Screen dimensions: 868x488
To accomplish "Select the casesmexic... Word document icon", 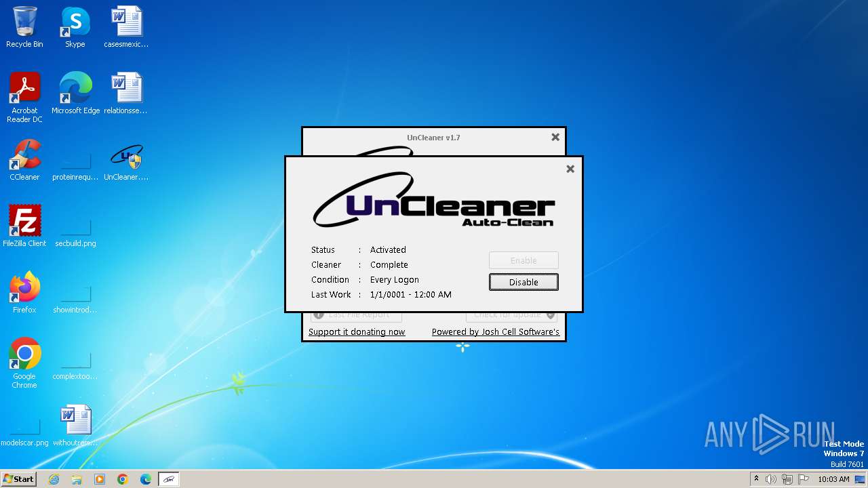I will [126, 27].
